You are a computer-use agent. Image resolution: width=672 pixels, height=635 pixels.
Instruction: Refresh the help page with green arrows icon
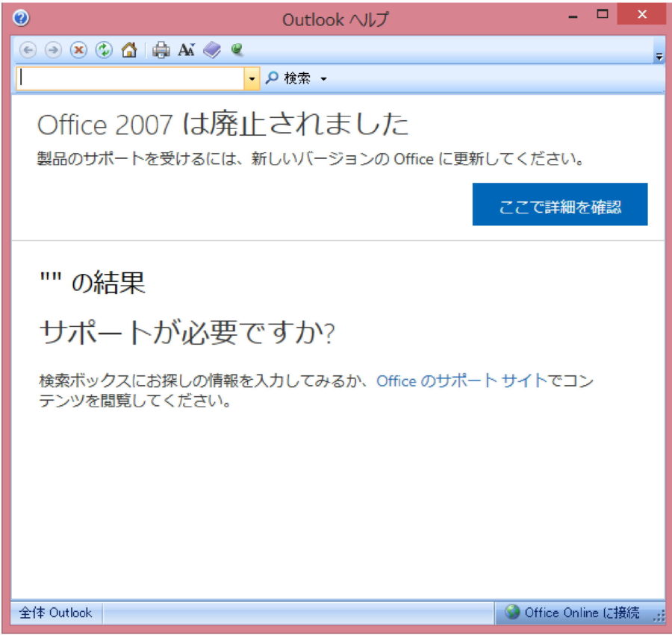click(x=104, y=50)
